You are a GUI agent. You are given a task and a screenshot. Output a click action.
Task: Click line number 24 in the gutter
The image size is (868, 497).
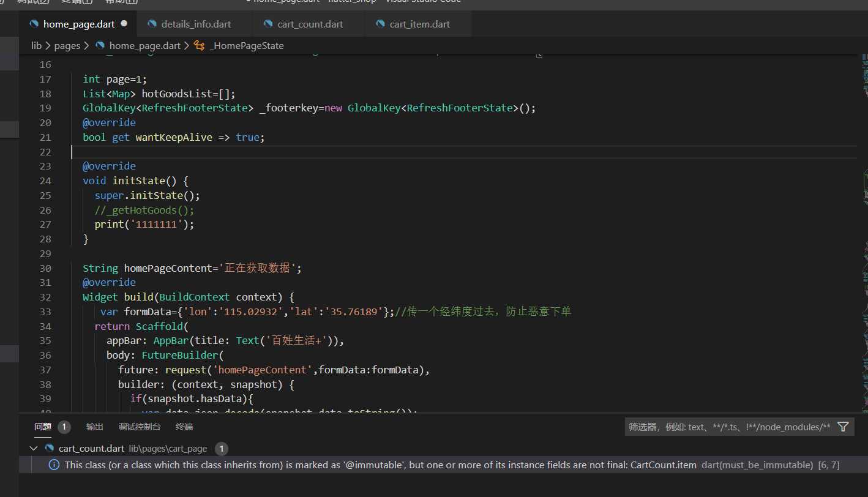[x=45, y=181]
